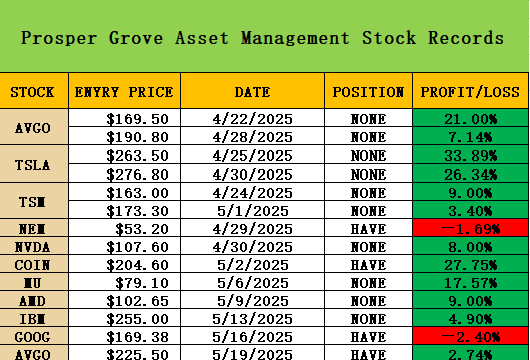The width and height of the screenshot is (530, 360).
Task: Select the merged AVGO stock cell
Action: (34, 127)
